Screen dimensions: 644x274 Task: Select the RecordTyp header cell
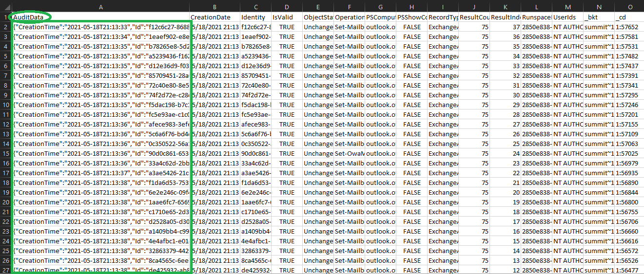[x=443, y=17]
